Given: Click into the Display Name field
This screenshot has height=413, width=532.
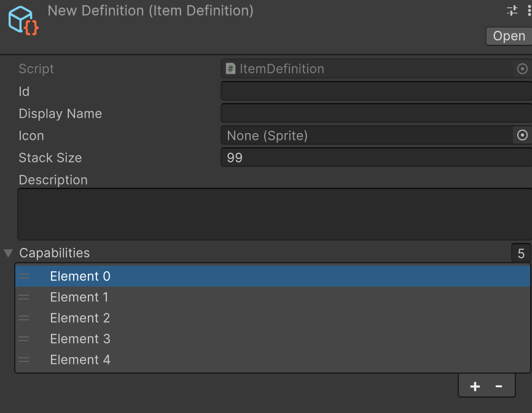Looking at the screenshot, I should click(x=375, y=114).
